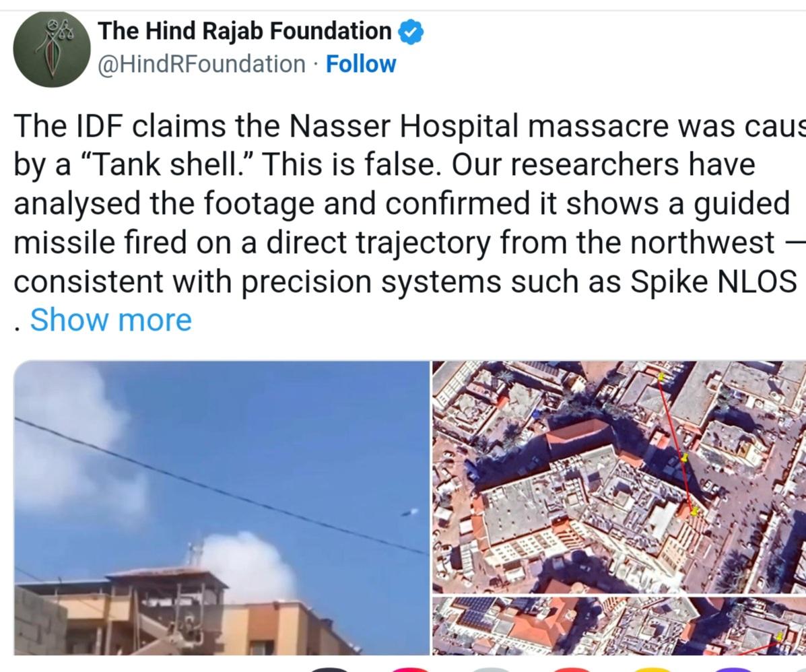Open the large upper satellite map image
The width and height of the screenshot is (806, 672).
click(x=619, y=477)
